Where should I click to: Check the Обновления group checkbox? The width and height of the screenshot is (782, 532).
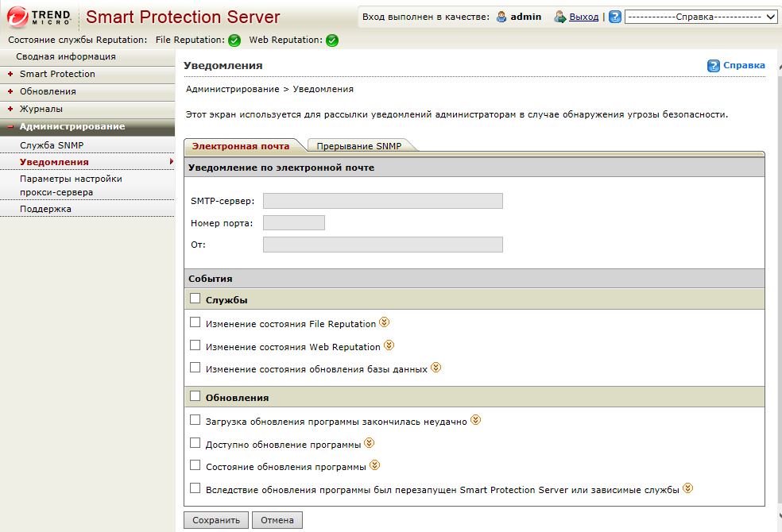pyautogui.click(x=195, y=396)
